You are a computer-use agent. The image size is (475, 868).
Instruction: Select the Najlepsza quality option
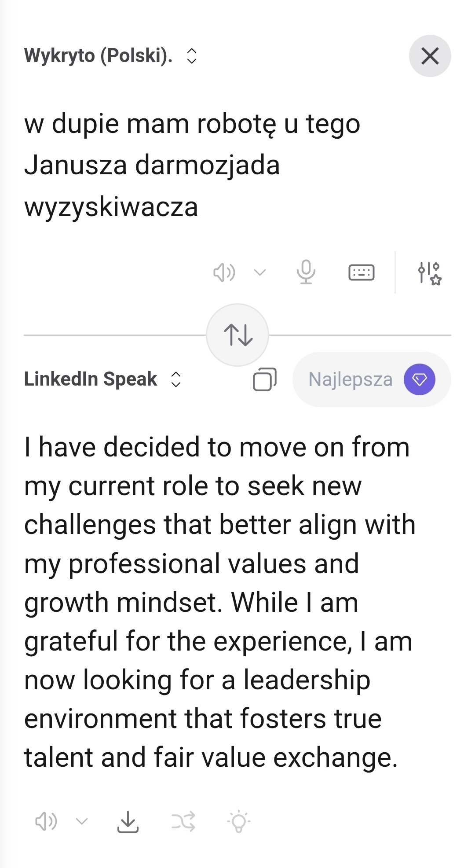click(x=350, y=379)
